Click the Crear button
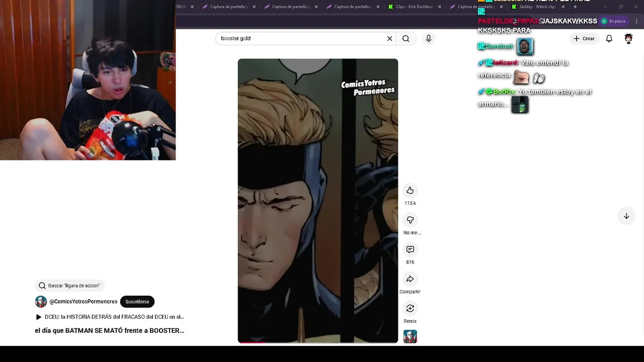Image resolution: width=644 pixels, height=362 pixels. (x=584, y=38)
